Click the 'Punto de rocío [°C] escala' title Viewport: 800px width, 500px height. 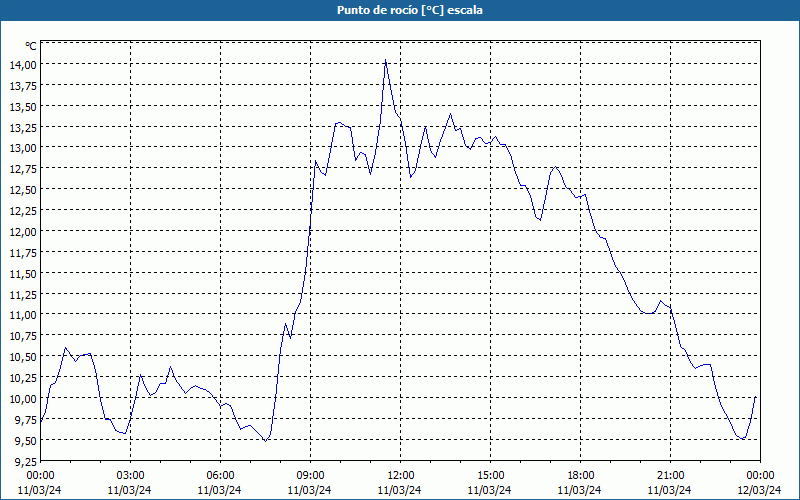click(x=410, y=10)
